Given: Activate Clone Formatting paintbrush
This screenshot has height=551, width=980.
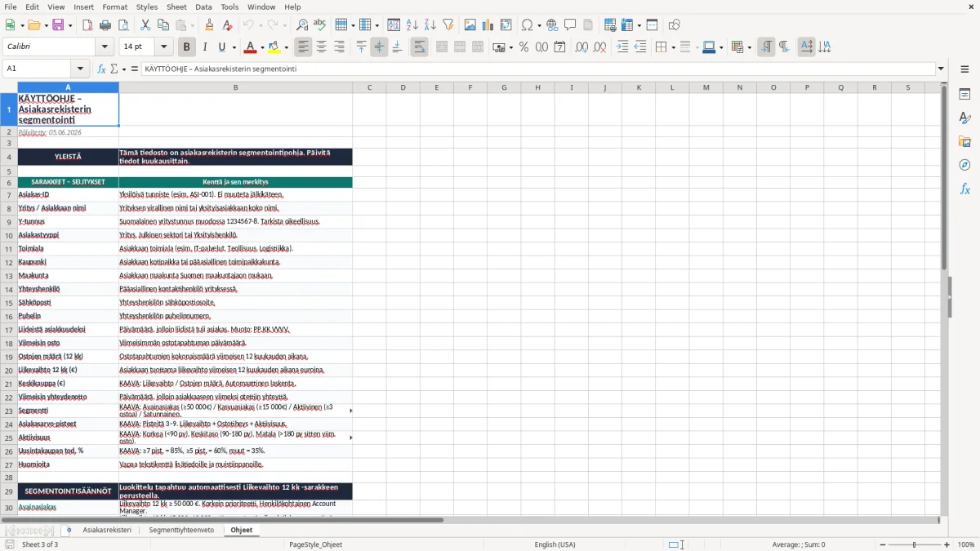Looking at the screenshot, I should 209,25.
